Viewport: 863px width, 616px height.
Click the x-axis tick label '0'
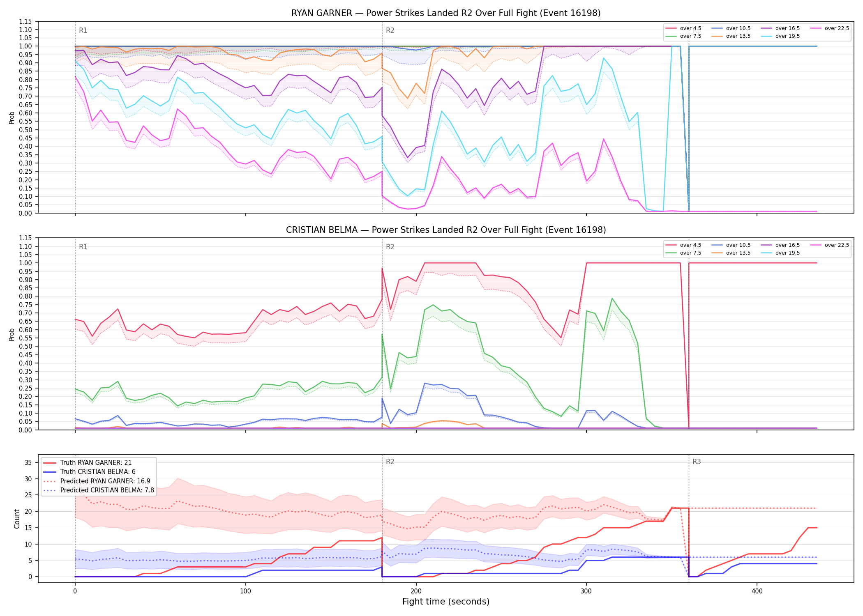(x=75, y=591)
